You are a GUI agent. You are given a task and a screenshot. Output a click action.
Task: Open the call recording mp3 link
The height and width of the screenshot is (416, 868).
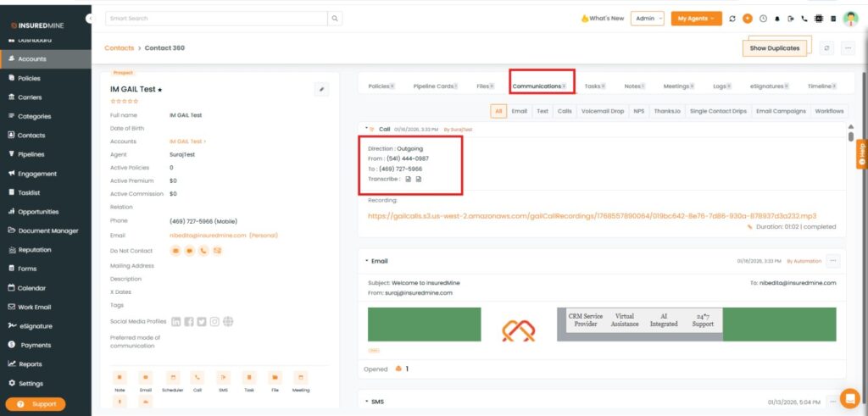click(x=592, y=216)
